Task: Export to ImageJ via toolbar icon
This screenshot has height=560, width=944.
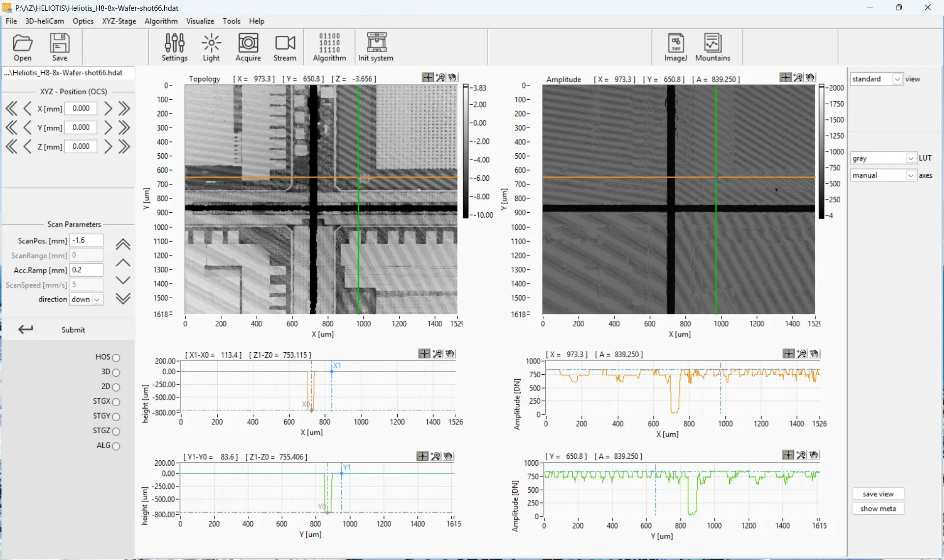Action: pos(676,43)
